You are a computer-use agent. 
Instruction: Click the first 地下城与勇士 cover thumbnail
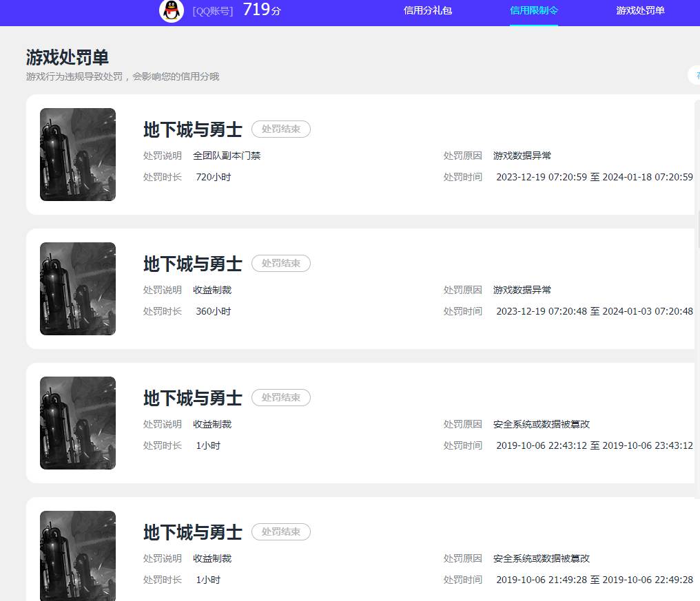click(x=77, y=154)
